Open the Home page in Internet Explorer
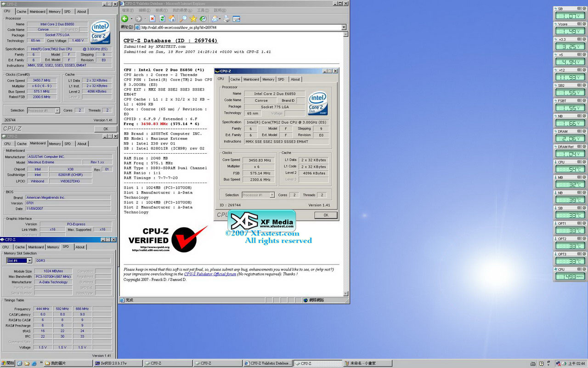This screenshot has height=368, width=588. [172, 19]
